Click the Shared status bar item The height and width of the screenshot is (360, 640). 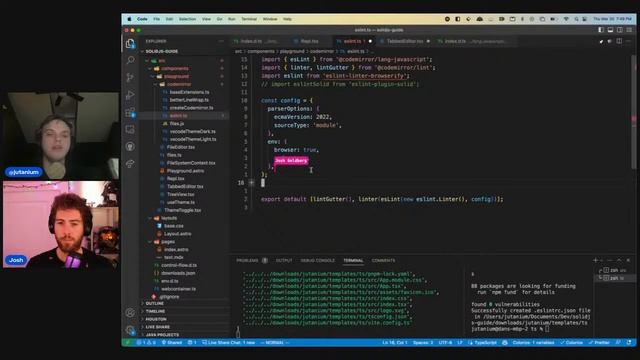(x=172, y=342)
